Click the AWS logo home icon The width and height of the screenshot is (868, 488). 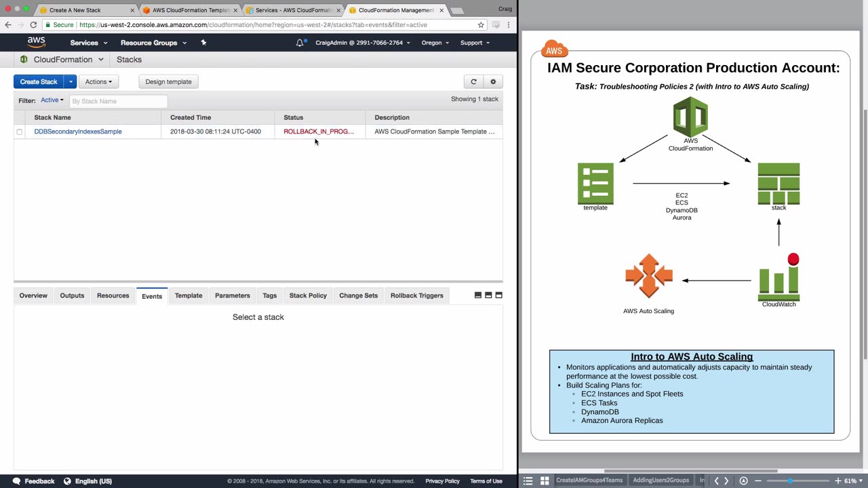pos(36,43)
